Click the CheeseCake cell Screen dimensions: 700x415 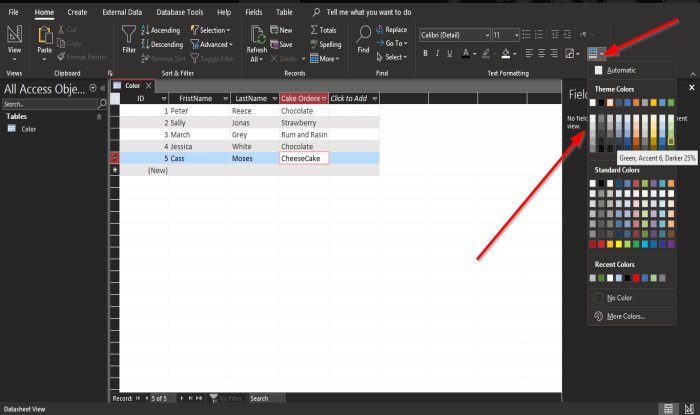[x=304, y=158]
